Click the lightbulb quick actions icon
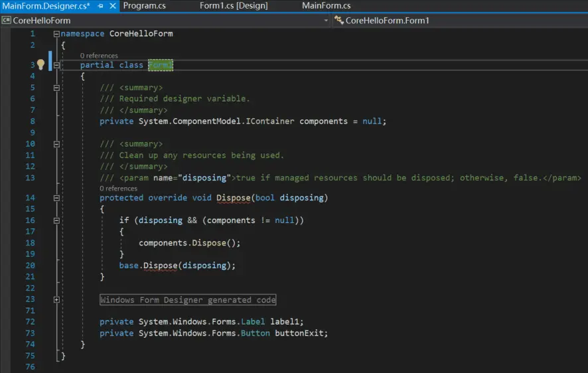This screenshot has width=588, height=373. point(40,64)
